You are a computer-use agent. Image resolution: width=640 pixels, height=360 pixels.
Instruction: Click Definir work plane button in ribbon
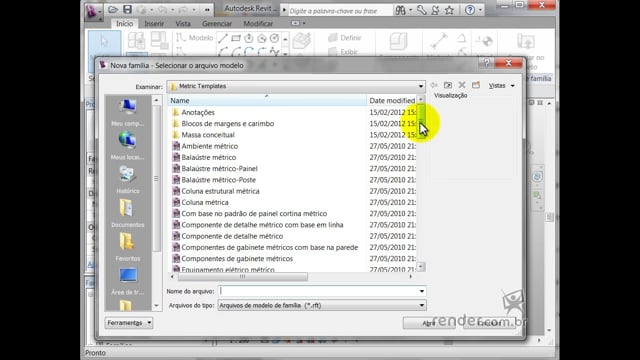(x=345, y=38)
